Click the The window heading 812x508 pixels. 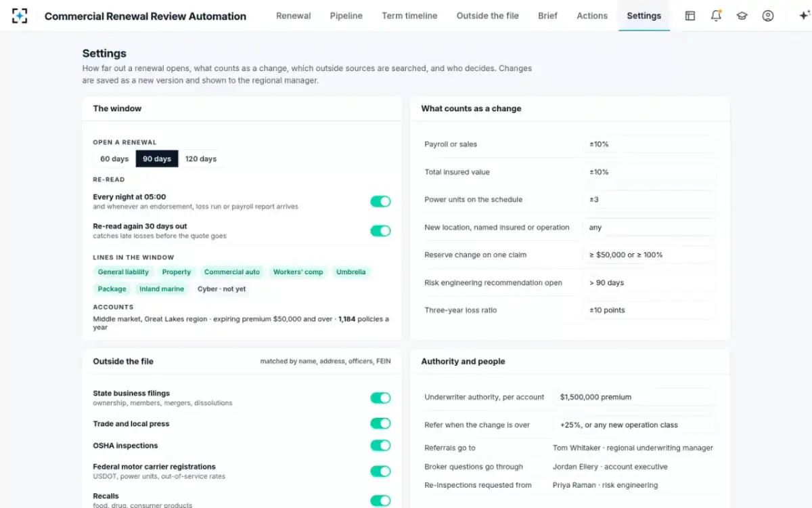117,108
